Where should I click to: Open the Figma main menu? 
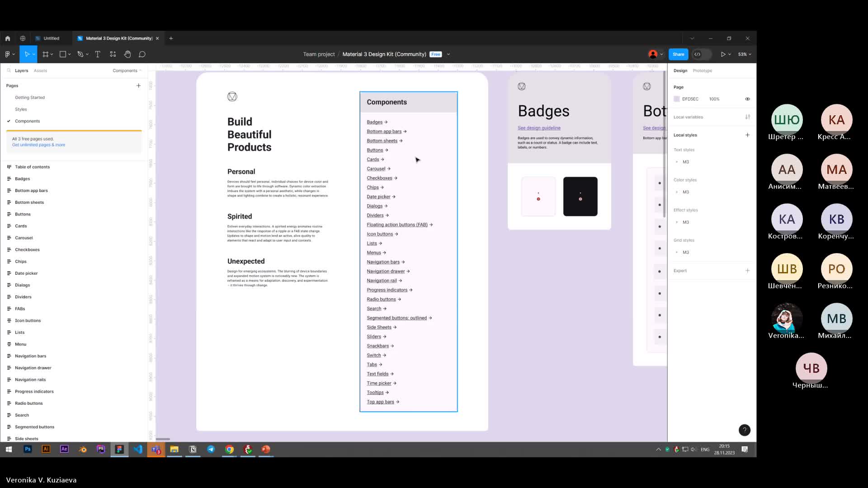9,54
